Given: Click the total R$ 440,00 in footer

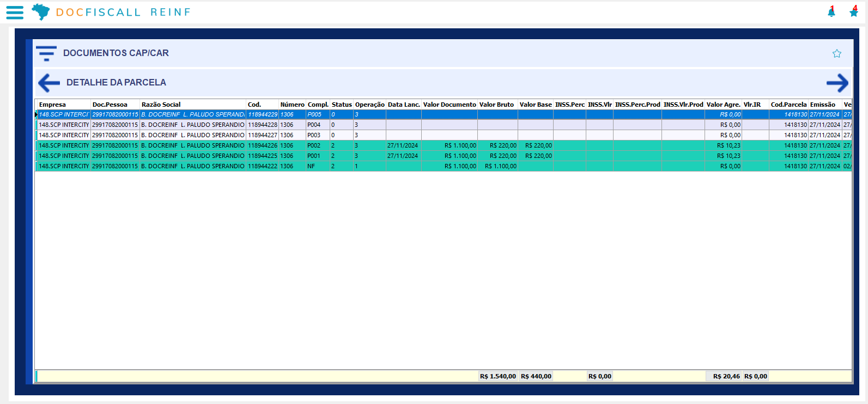Looking at the screenshot, I should pos(536,376).
